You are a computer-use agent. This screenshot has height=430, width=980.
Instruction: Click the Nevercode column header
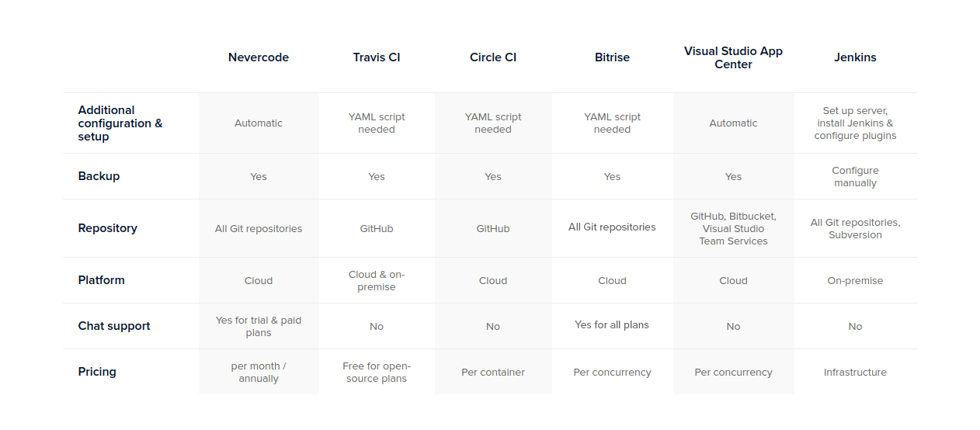[259, 57]
